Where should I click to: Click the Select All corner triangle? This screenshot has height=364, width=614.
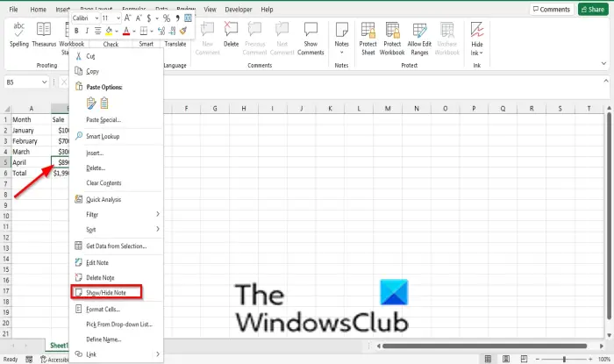(x=7, y=109)
